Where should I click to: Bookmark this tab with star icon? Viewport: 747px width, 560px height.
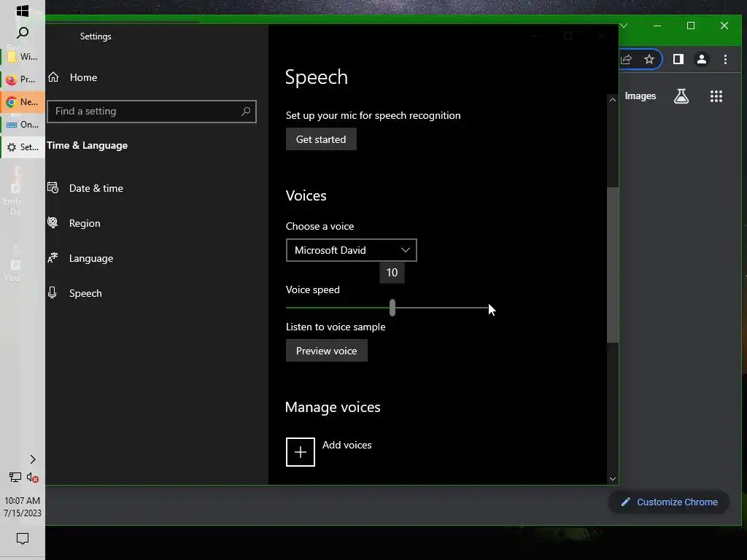649,59
